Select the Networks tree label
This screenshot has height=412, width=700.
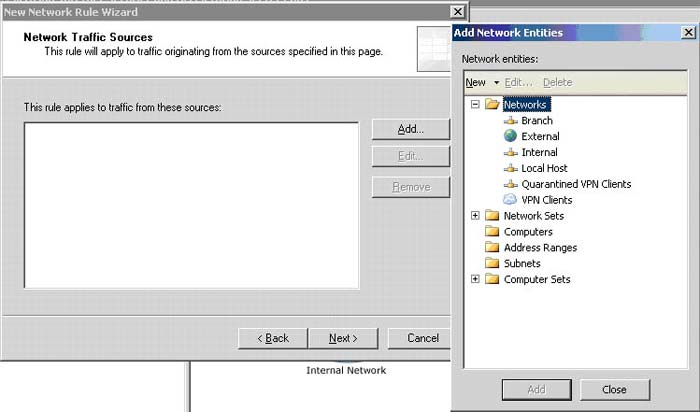pyautogui.click(x=526, y=104)
